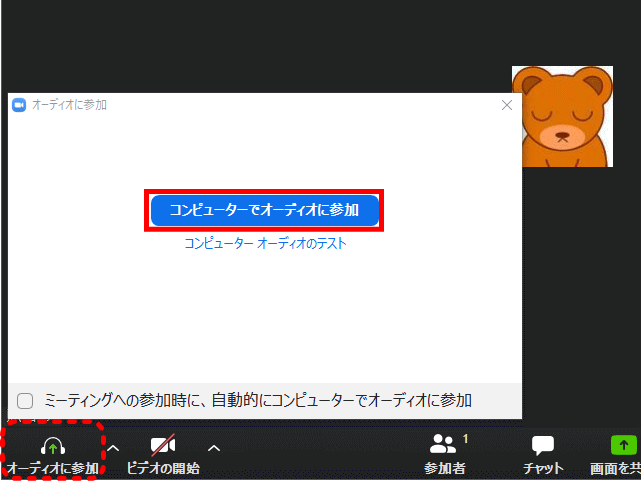Viewport: 641px width, 481px height.
Task: Click the Start Video camera icon
Action: (x=163, y=445)
